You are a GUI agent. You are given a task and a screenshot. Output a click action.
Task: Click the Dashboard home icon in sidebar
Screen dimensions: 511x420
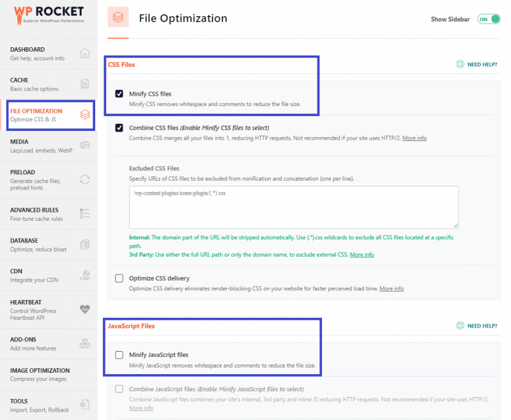84,54
